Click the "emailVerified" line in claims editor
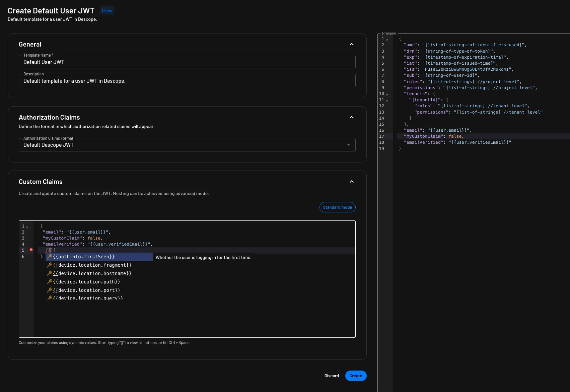This screenshot has height=392, width=570. [97, 244]
